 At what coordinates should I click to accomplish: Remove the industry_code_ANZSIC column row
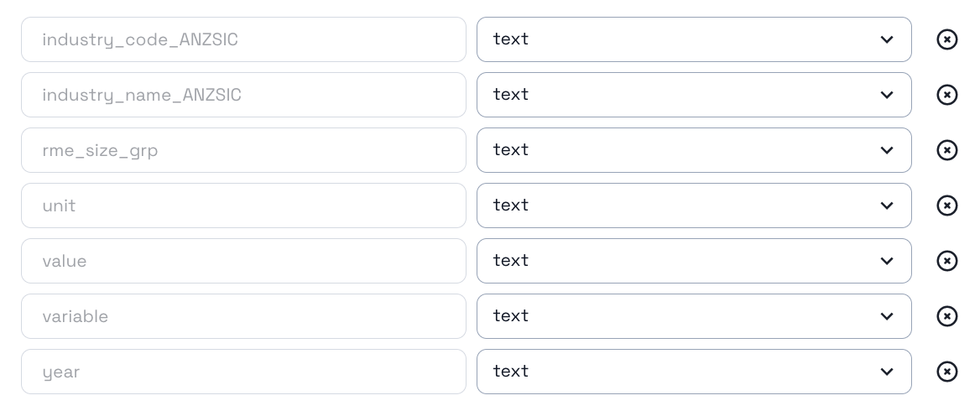[x=946, y=39]
